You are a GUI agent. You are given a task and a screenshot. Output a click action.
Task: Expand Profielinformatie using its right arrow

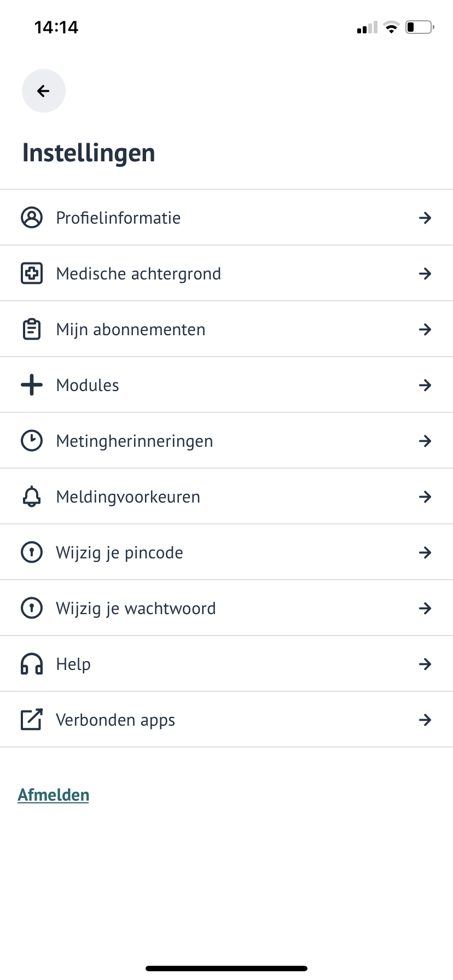tap(425, 218)
